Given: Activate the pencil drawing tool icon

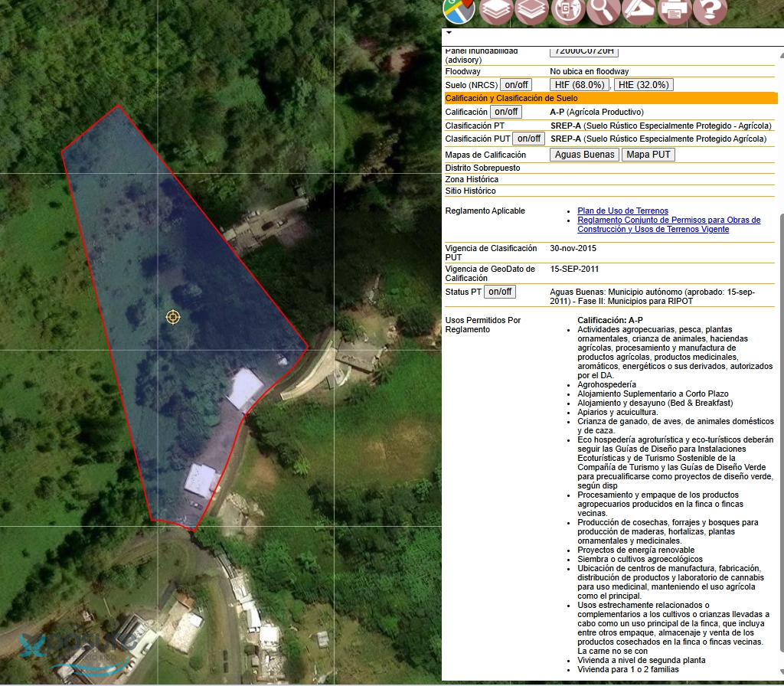Looking at the screenshot, I should (639, 9).
